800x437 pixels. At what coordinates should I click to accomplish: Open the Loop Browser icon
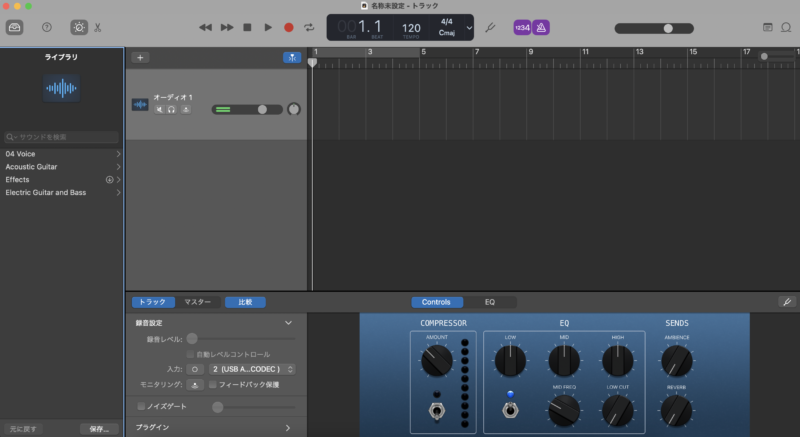pyautogui.click(x=787, y=27)
